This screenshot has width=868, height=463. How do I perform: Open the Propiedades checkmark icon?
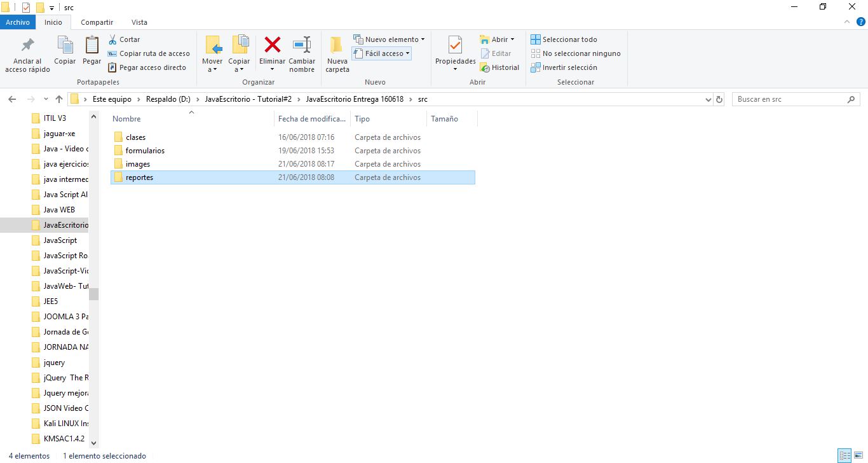click(455, 46)
